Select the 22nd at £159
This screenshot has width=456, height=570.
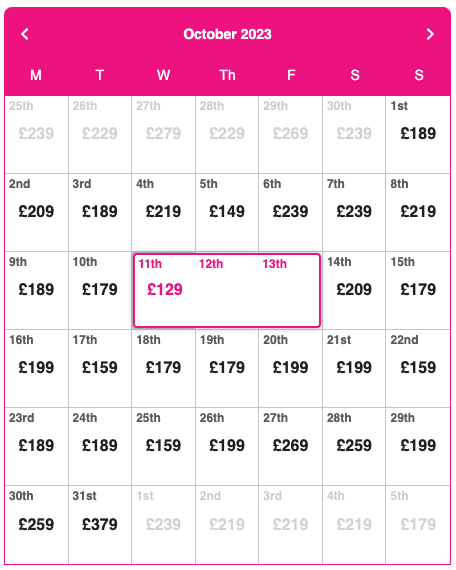(x=418, y=368)
